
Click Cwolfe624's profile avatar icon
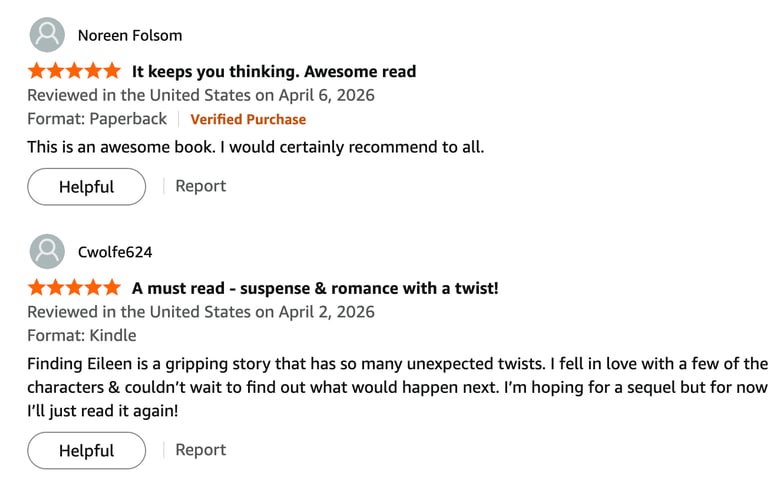[47, 252]
